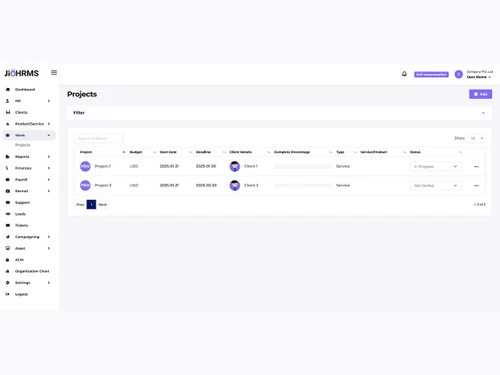Expand the Finances submenu arrow
This screenshot has height=375, width=500.
click(49, 168)
